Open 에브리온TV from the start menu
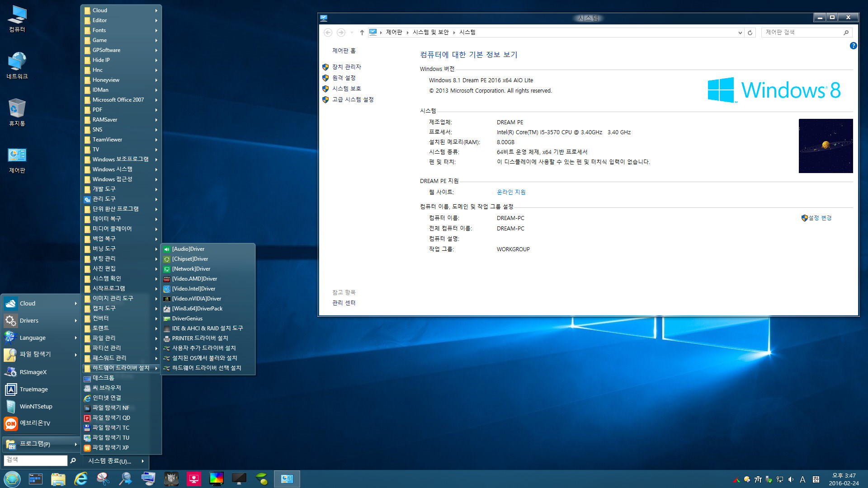Screen dimensions: 868x488 [x=41, y=423]
